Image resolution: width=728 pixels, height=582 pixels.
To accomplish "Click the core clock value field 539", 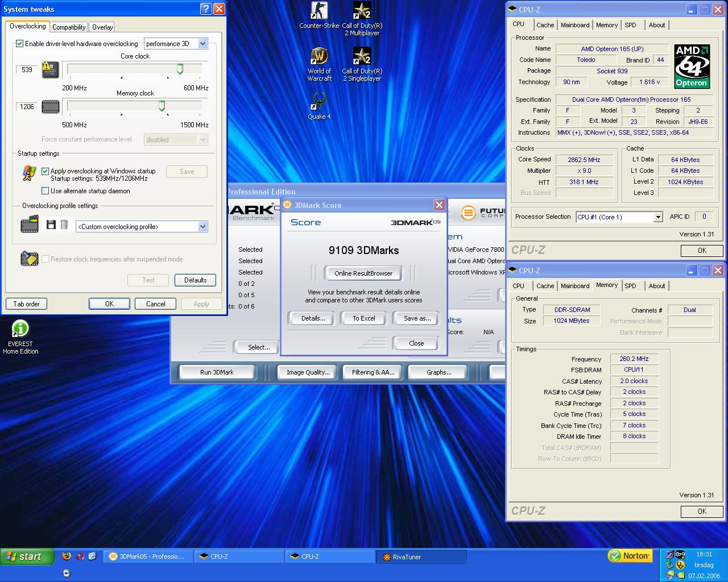I will tap(27, 70).
